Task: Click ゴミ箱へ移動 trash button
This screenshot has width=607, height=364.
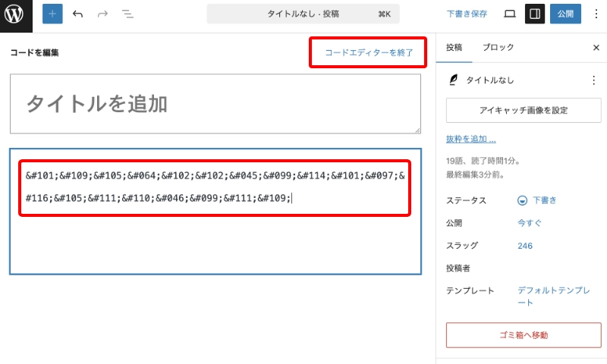Action: 524,334
